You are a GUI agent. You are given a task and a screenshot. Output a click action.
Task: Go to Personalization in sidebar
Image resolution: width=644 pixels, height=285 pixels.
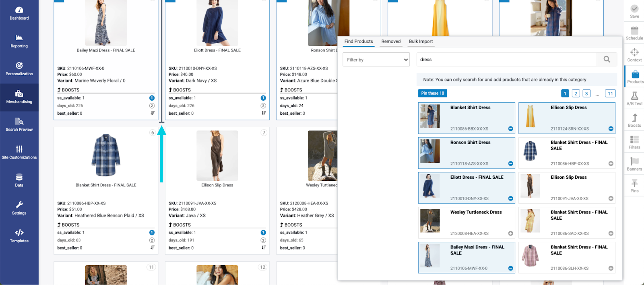(x=19, y=69)
